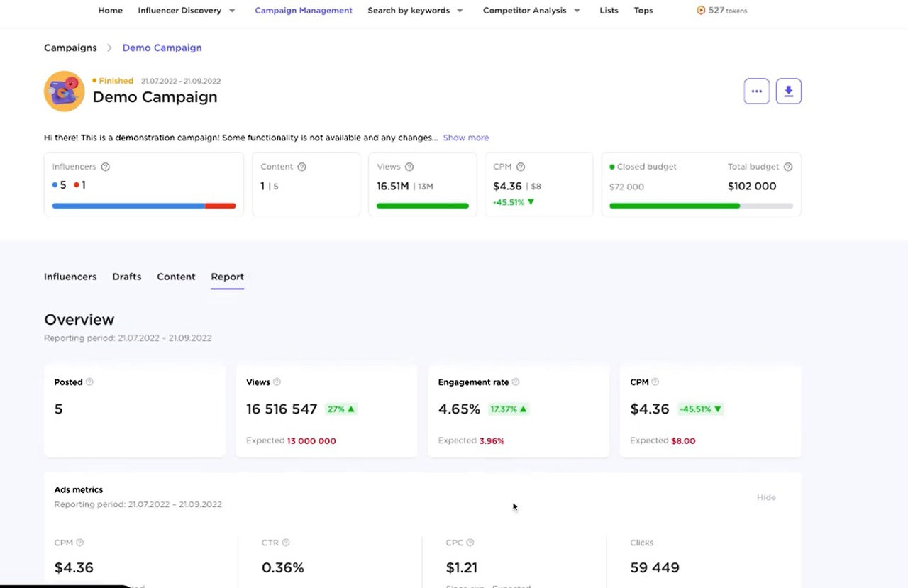
Task: Expand Competitor Analysis dropdown arrow
Action: click(x=577, y=11)
